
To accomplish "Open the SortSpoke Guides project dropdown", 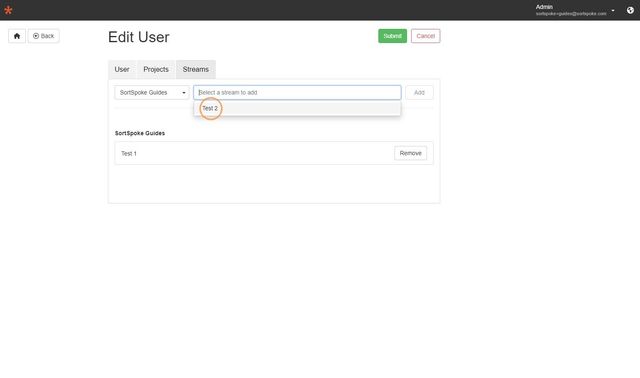I will (x=152, y=93).
